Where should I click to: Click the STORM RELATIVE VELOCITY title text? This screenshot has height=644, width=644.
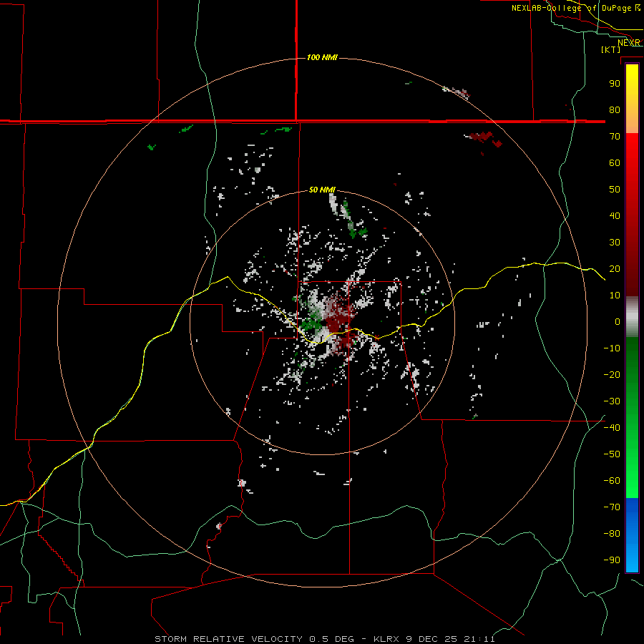(x=229, y=639)
